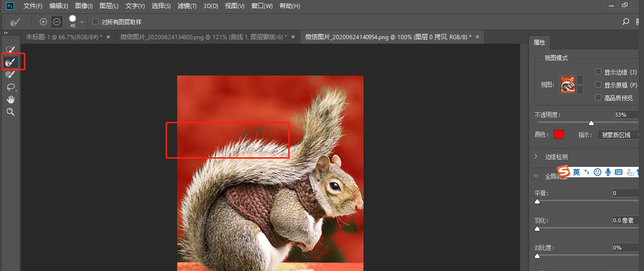The image size is (644, 271).
Task: Open the 图层(L) menu
Action: point(109,6)
